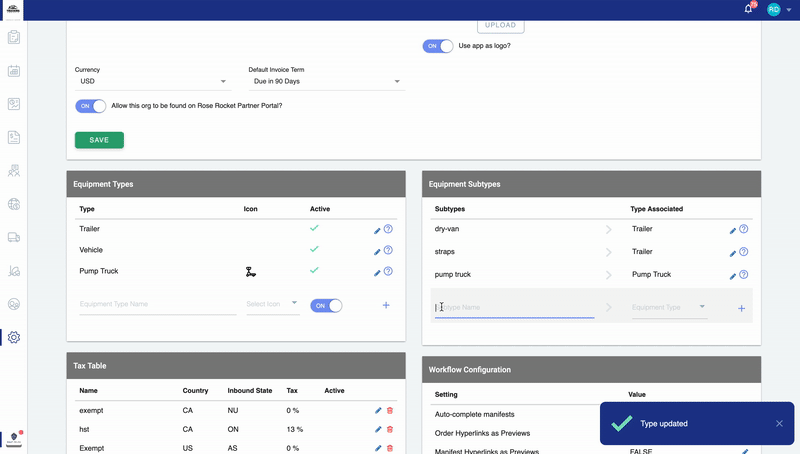Delete the exempt CA tax row
The width and height of the screenshot is (800, 454).
pos(390,410)
